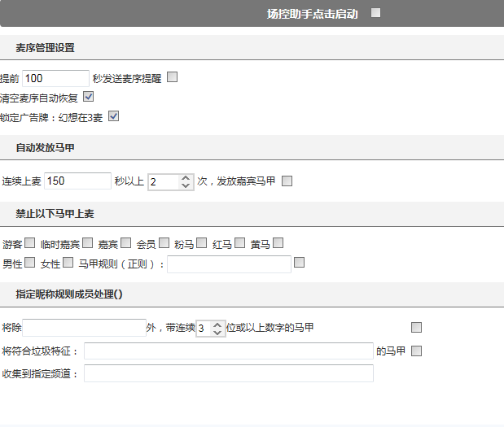This screenshot has width=504, height=427.
Task: Check the 临时嘉宾 checkbox
Action: point(87,242)
